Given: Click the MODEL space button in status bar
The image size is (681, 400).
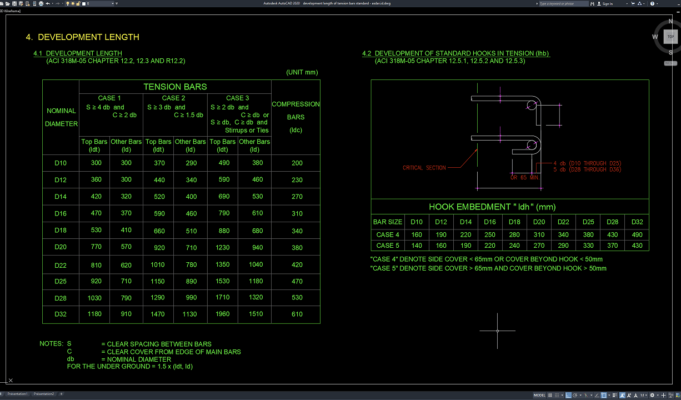Looking at the screenshot, I should pyautogui.click(x=539, y=395).
